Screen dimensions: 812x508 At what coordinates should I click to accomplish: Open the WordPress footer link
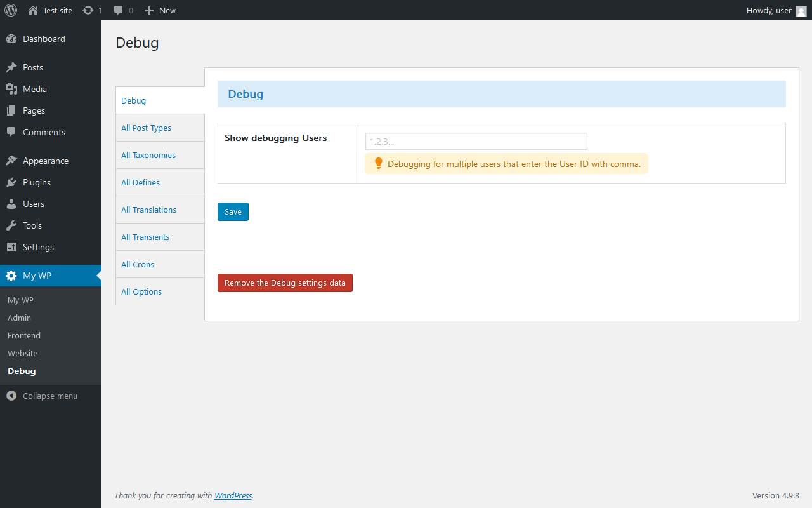[x=233, y=495]
